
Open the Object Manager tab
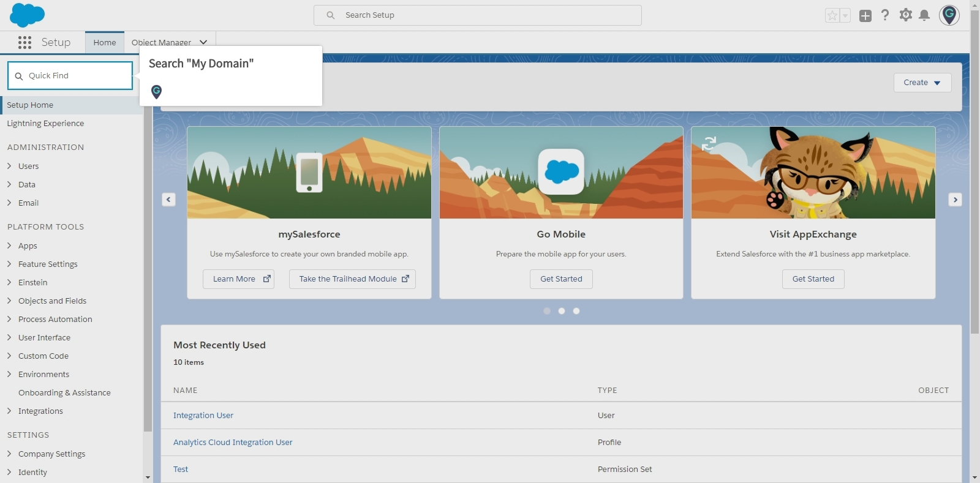click(x=161, y=42)
